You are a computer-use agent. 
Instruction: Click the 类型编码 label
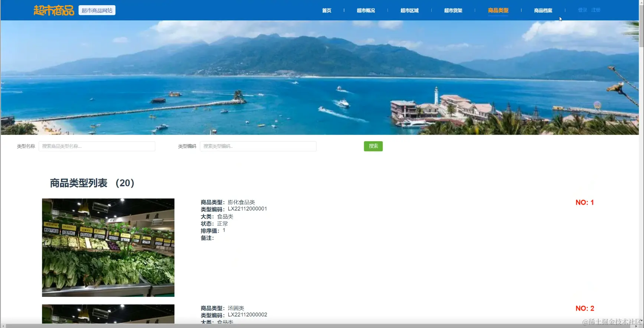pos(187,146)
